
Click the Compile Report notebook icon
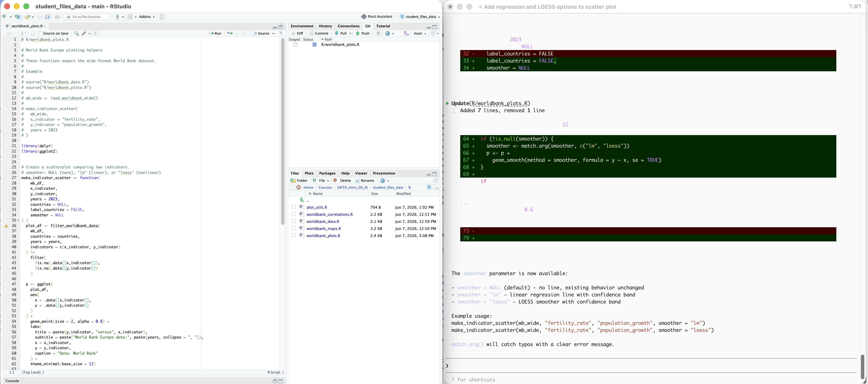(97, 33)
